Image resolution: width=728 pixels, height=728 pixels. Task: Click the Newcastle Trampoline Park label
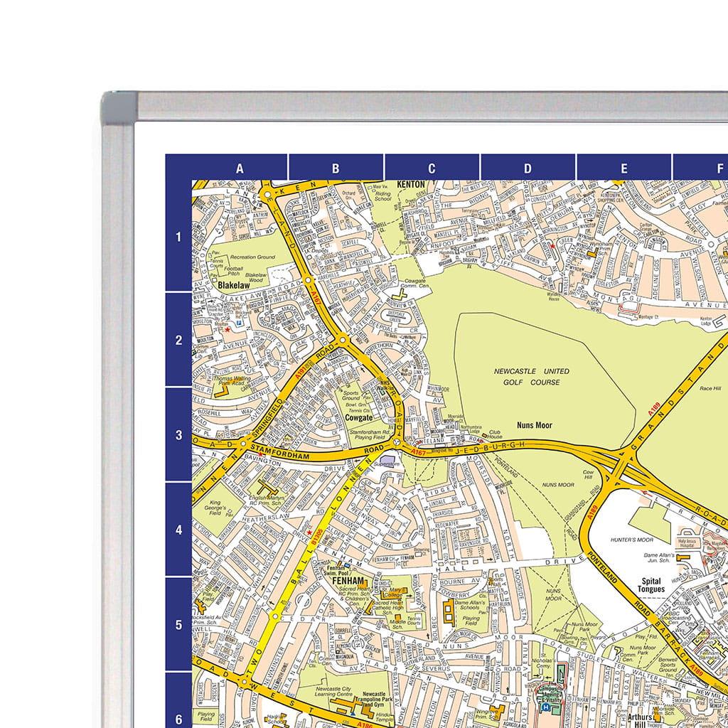click(375, 697)
